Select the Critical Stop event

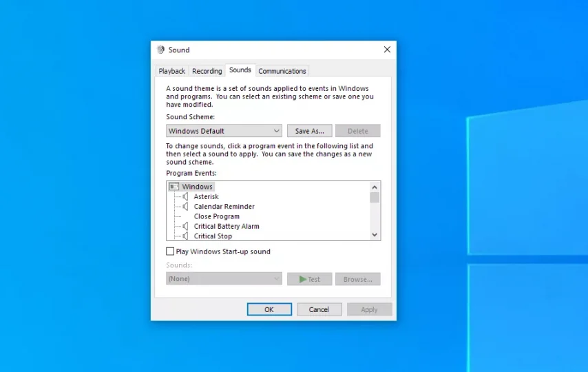pyautogui.click(x=213, y=236)
